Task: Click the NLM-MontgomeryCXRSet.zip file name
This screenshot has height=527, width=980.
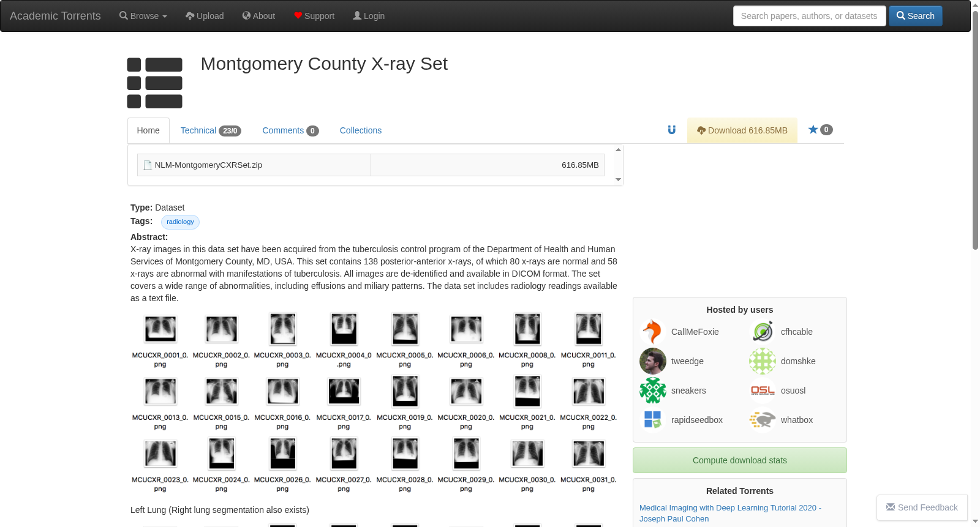Action: [208, 165]
